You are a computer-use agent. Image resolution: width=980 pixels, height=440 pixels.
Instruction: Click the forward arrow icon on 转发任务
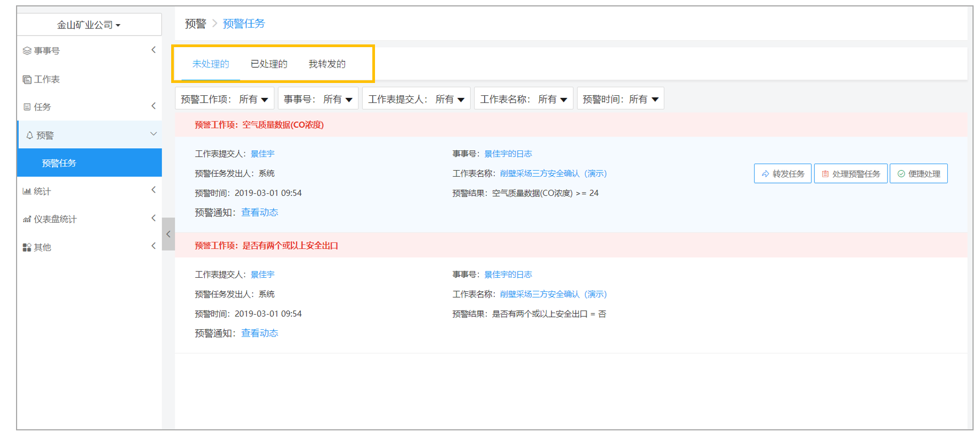click(765, 174)
